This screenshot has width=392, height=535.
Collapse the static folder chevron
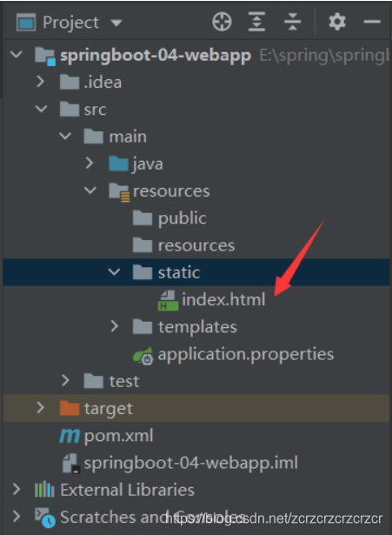pyautogui.click(x=114, y=272)
